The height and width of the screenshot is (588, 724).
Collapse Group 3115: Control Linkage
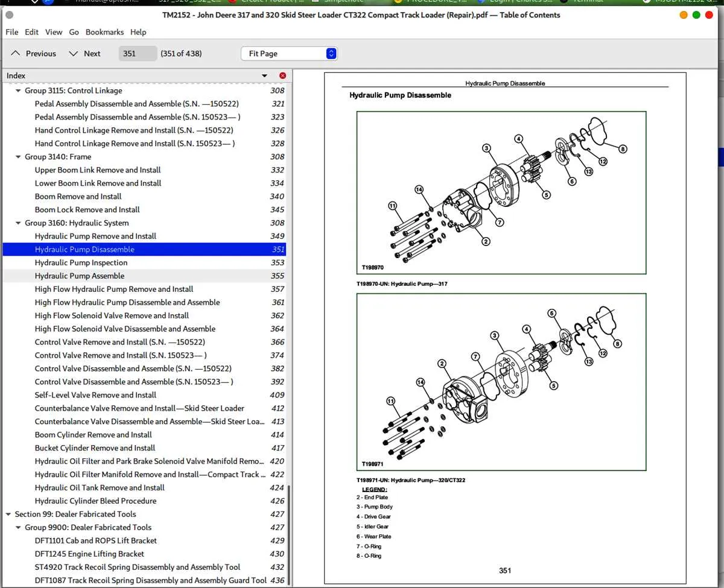point(18,90)
